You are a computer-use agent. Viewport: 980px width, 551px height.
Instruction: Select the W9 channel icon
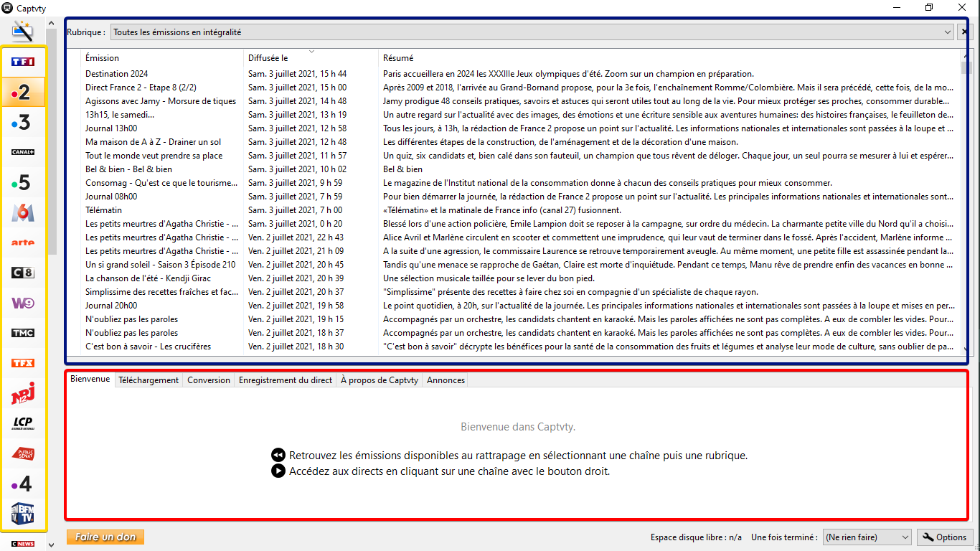click(x=23, y=303)
